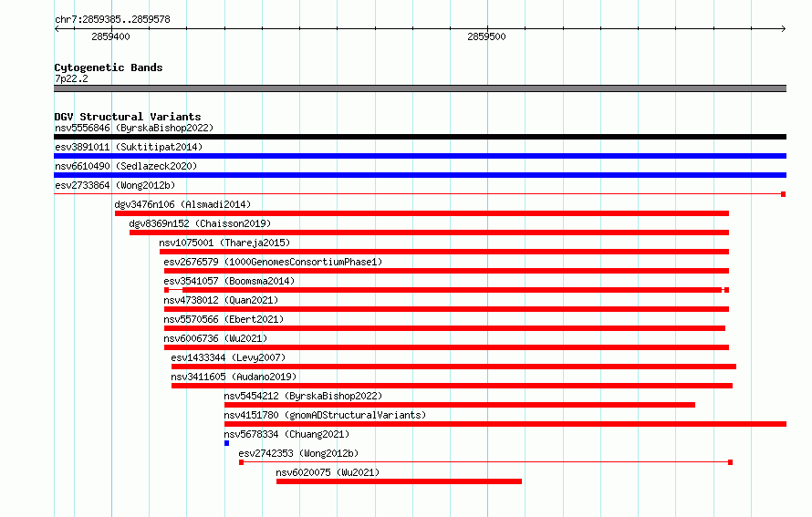Open the nsv1075001 (Thareja2015) label
The height and width of the screenshot is (517, 812).
pos(224,243)
